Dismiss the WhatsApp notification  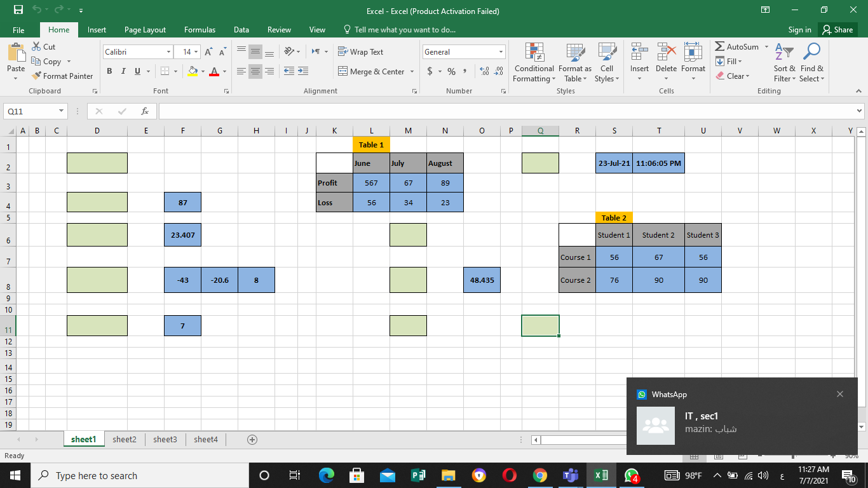840,394
